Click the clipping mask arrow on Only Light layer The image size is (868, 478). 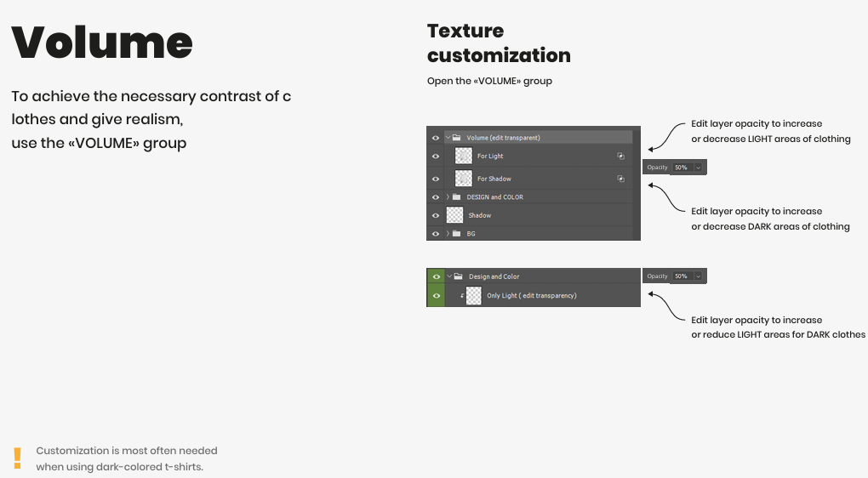pyautogui.click(x=462, y=295)
